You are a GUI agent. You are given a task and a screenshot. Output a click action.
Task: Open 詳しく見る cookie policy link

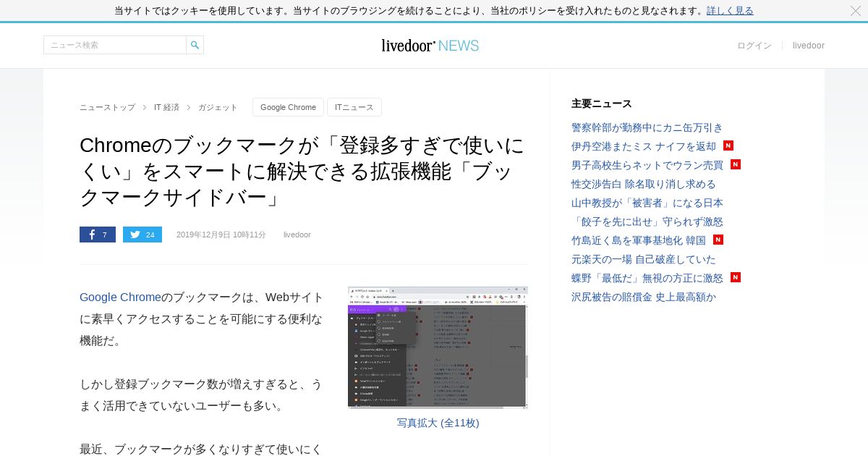(730, 11)
